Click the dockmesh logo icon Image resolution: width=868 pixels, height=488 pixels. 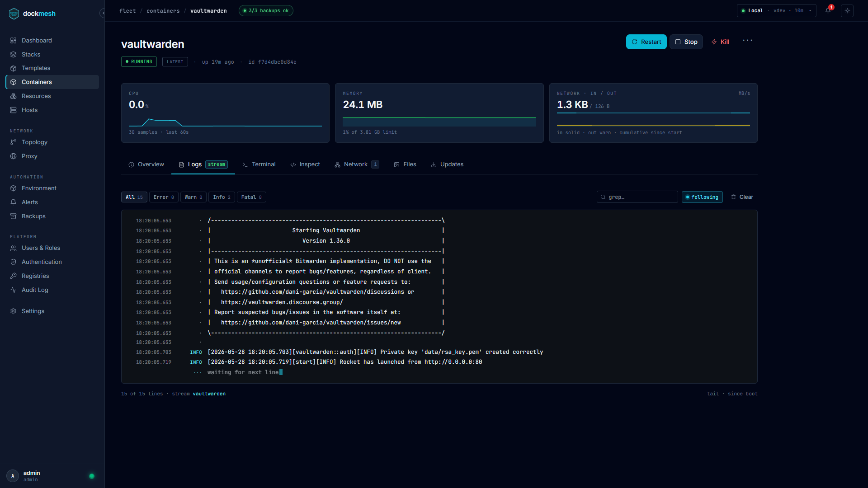click(14, 14)
